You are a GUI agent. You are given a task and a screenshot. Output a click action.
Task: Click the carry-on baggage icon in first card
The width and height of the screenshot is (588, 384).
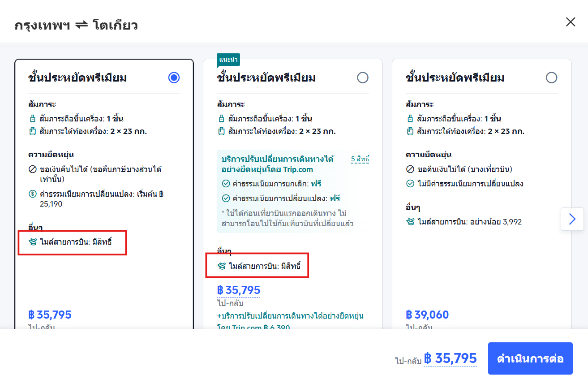coord(32,118)
